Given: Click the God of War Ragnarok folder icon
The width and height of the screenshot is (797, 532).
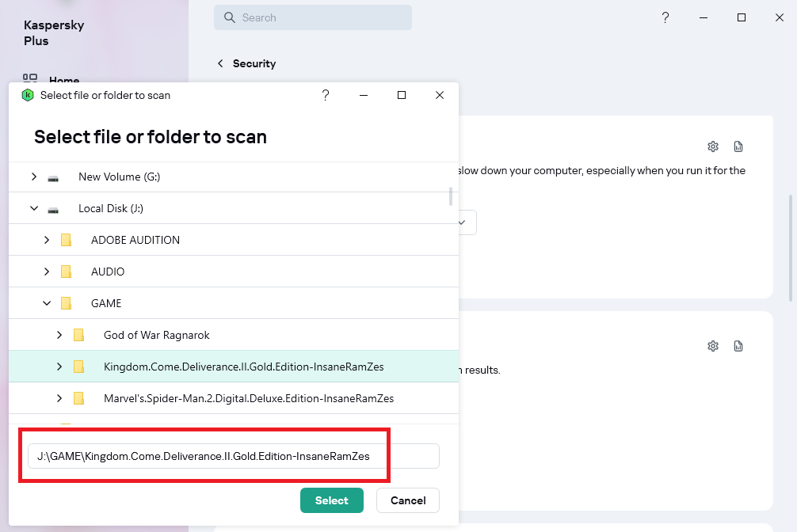Looking at the screenshot, I should pos(78,335).
